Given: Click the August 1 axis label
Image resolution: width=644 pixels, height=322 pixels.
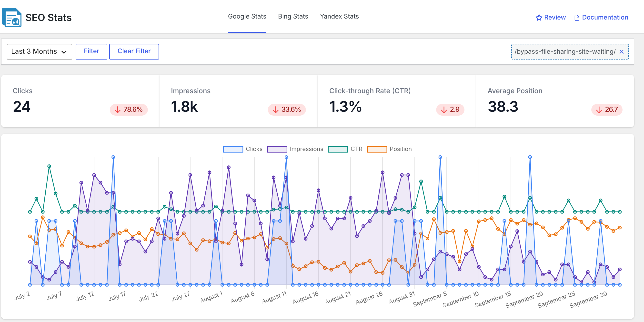Looking at the screenshot, I should point(211,297).
